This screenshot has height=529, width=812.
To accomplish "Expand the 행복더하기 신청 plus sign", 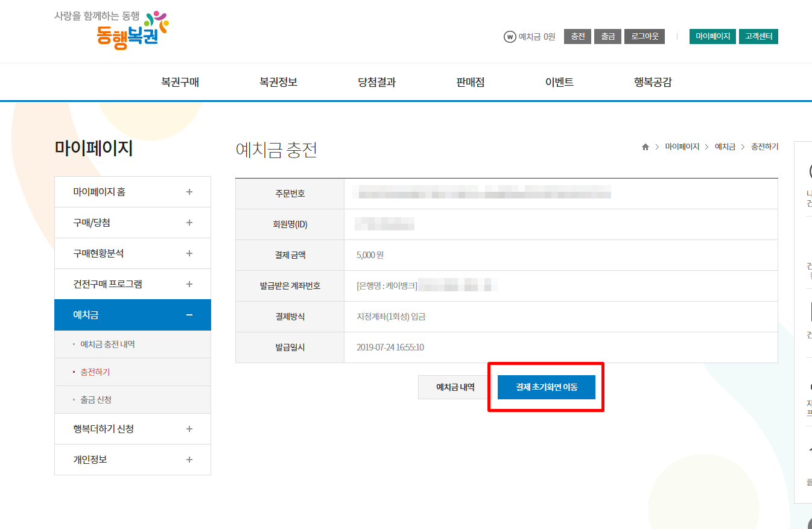I will click(x=189, y=429).
